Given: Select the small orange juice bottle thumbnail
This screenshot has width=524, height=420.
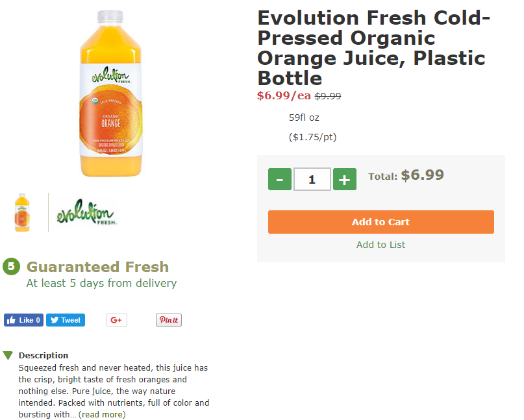Looking at the screenshot, I should pos(22,212).
